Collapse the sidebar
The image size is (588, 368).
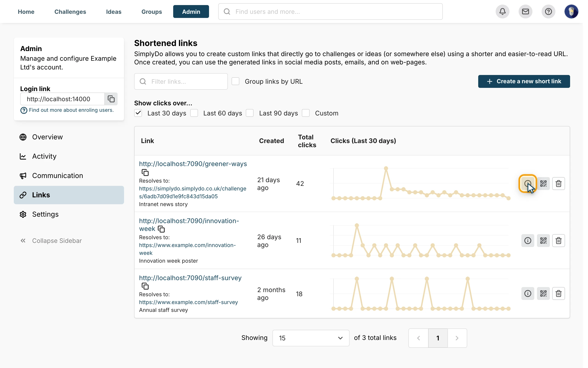[51, 241]
